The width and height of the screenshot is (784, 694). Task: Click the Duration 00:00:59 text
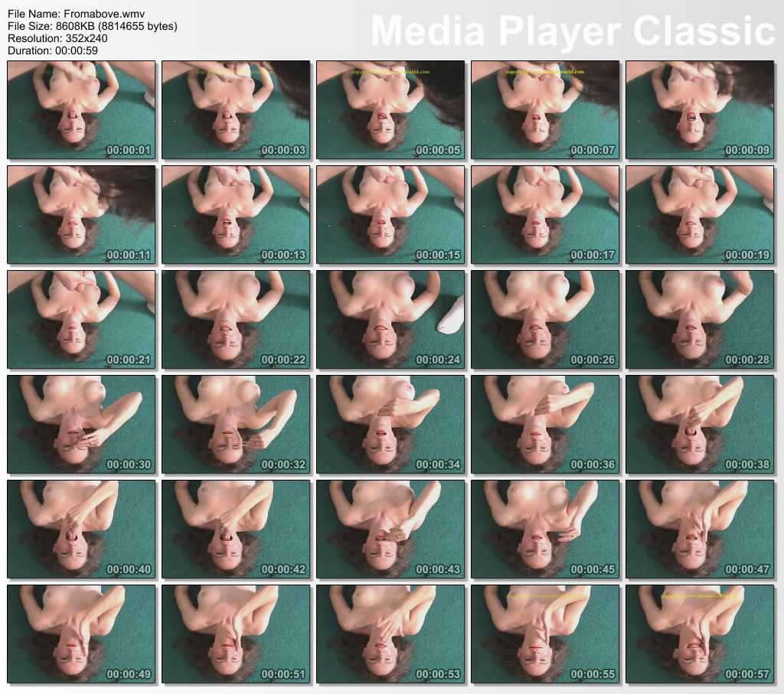pyautogui.click(x=53, y=51)
